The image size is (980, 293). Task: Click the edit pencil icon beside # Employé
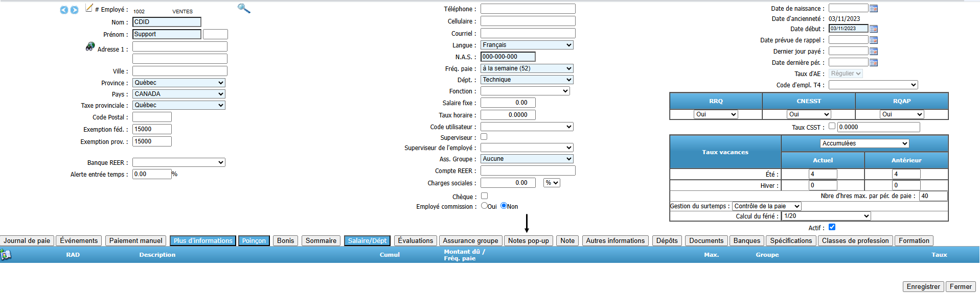click(89, 8)
